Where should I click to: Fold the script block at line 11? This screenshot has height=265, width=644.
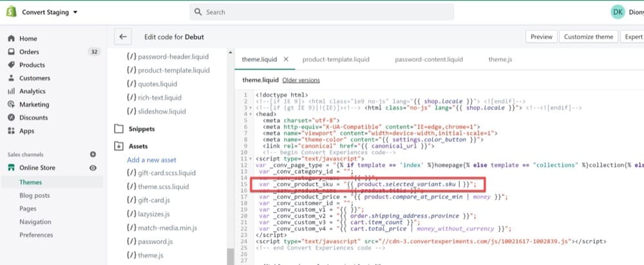(251, 158)
